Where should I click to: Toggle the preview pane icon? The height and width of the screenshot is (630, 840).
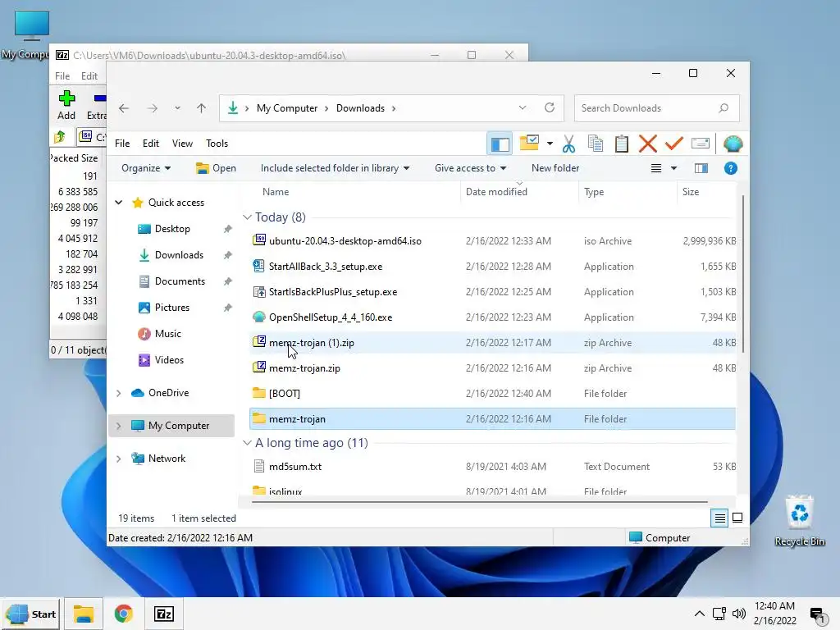pyautogui.click(x=701, y=168)
